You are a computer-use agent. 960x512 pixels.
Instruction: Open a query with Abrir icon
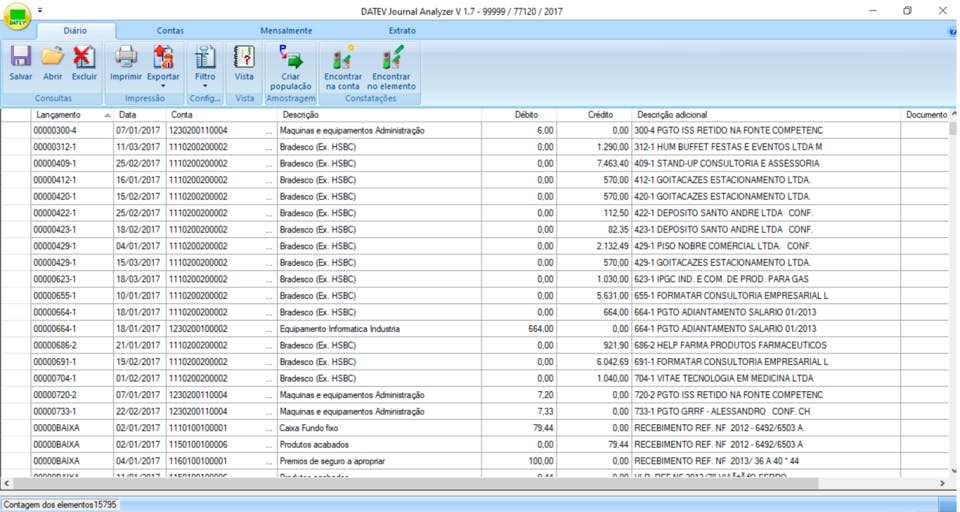(x=52, y=57)
